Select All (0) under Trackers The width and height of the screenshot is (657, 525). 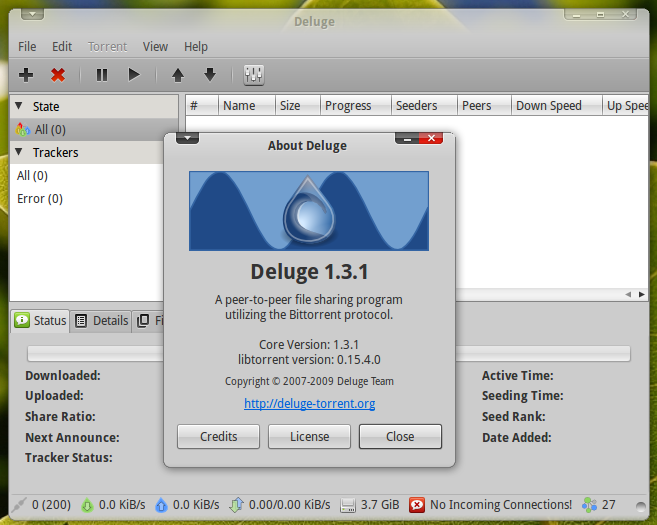86,176
